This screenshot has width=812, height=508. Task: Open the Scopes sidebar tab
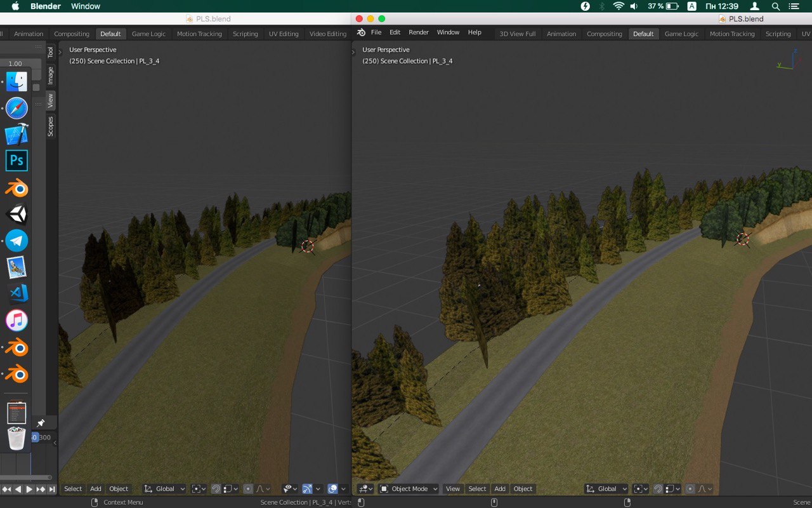51,126
